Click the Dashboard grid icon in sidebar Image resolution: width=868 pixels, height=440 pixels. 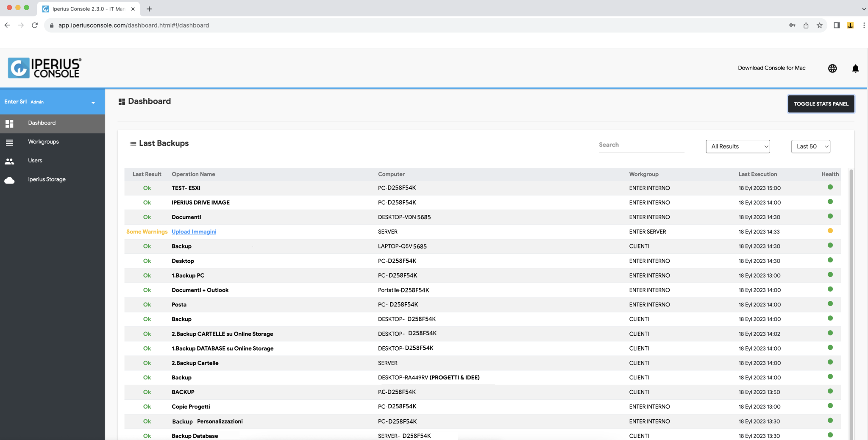tap(9, 123)
